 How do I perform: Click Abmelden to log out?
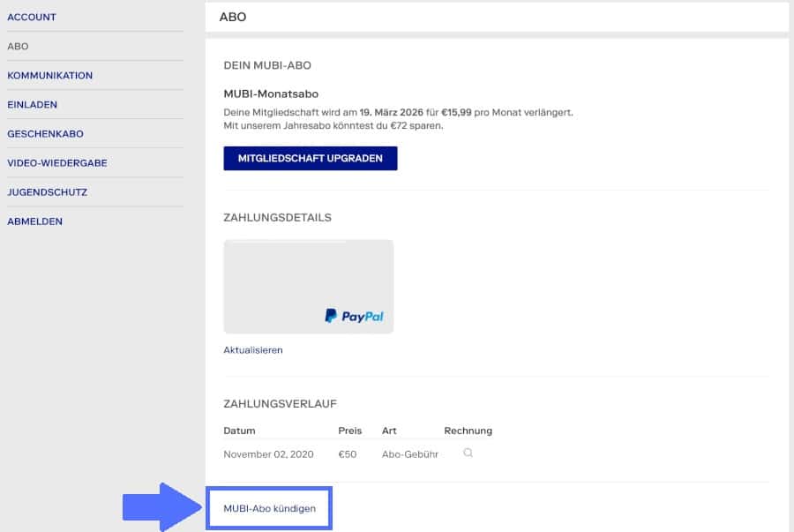(x=34, y=221)
